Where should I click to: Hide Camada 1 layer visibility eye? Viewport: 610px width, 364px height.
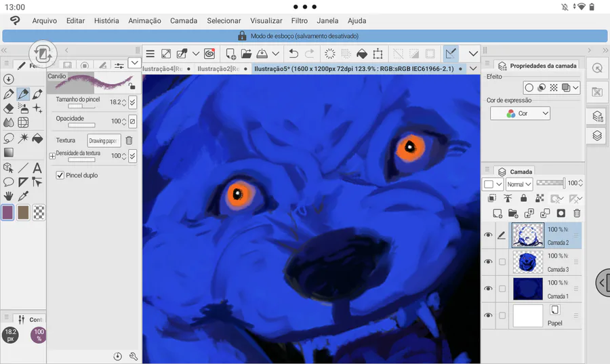point(488,289)
